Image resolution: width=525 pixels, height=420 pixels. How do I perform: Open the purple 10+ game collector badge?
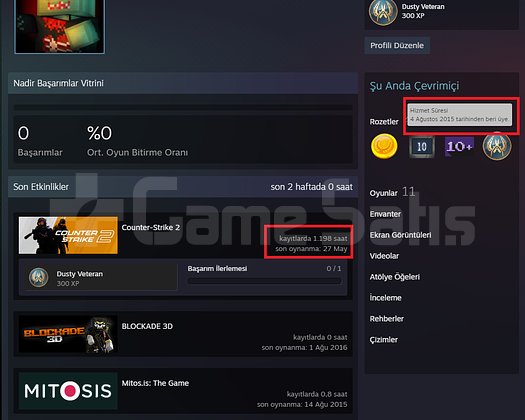[459, 146]
